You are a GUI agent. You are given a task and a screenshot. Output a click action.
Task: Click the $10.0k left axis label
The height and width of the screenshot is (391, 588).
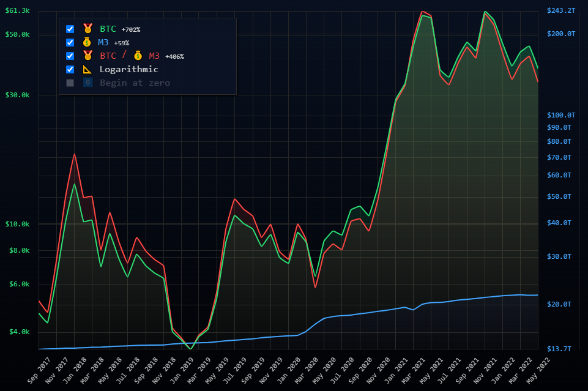(x=17, y=224)
